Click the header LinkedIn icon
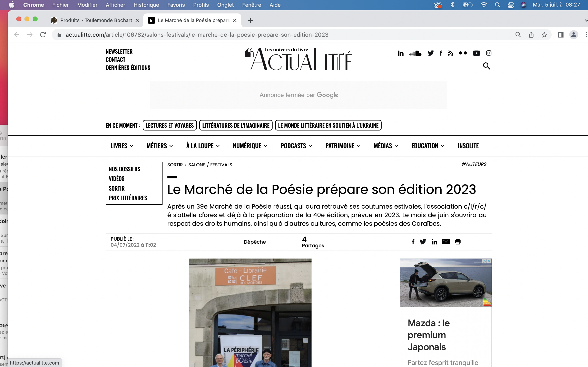588x367 pixels. pos(401,53)
